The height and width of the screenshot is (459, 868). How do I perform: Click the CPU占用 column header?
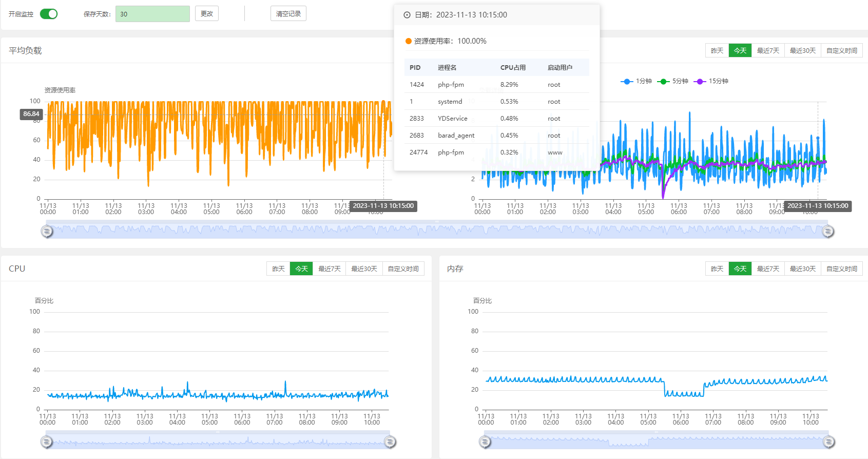tap(513, 68)
